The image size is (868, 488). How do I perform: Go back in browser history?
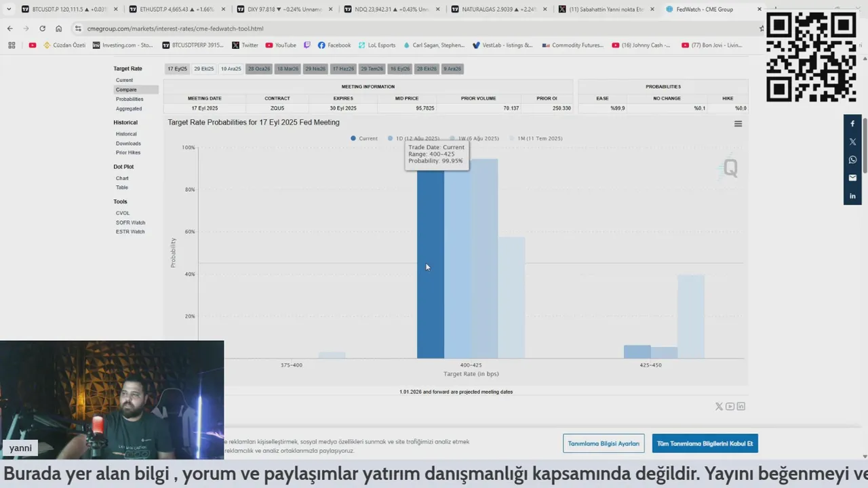tap(9, 28)
